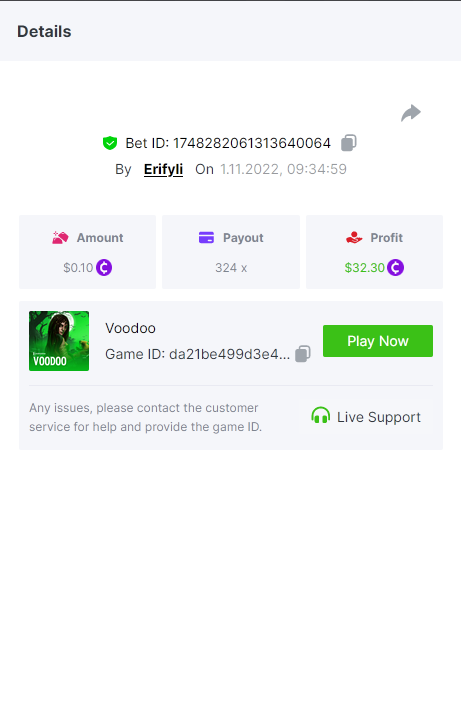The height and width of the screenshot is (719, 461).
Task: Copy the Game ID using copy icon
Action: (x=303, y=354)
